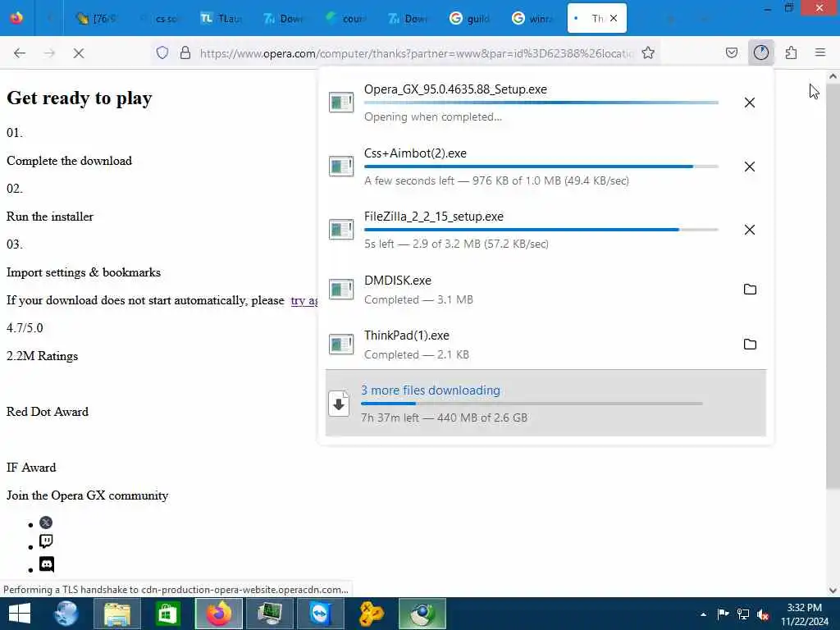Switch to the 'guild' Google tab
The height and width of the screenshot is (630, 840).
click(x=470, y=19)
